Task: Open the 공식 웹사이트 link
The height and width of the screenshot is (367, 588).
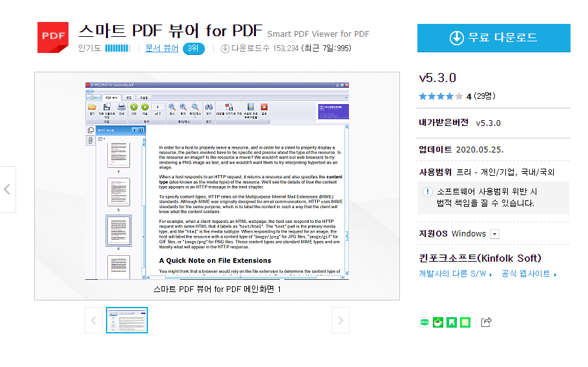Action: (x=529, y=274)
